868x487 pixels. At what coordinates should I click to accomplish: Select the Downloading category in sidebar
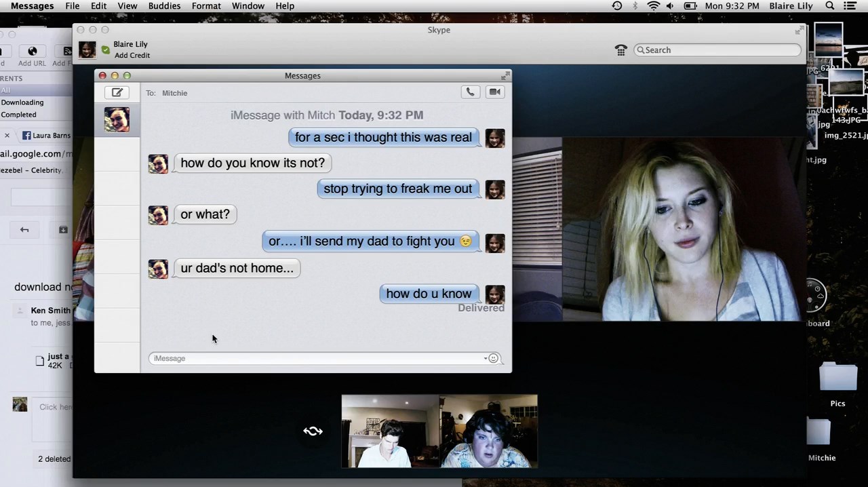pos(22,102)
